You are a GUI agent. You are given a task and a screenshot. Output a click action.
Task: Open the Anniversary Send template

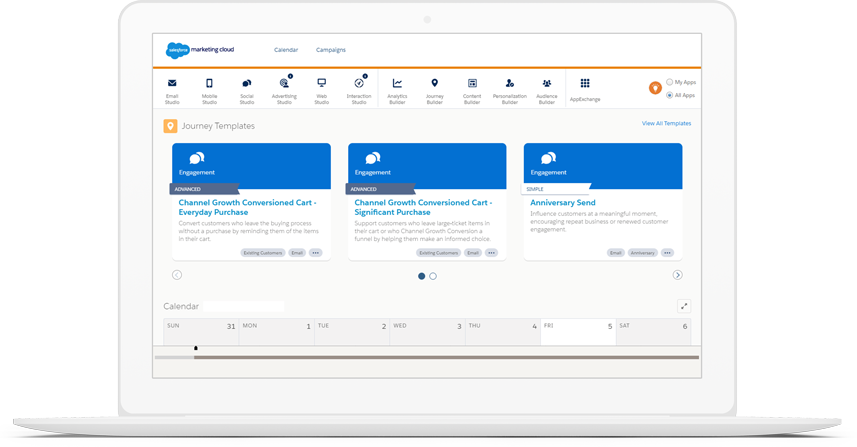[562, 203]
